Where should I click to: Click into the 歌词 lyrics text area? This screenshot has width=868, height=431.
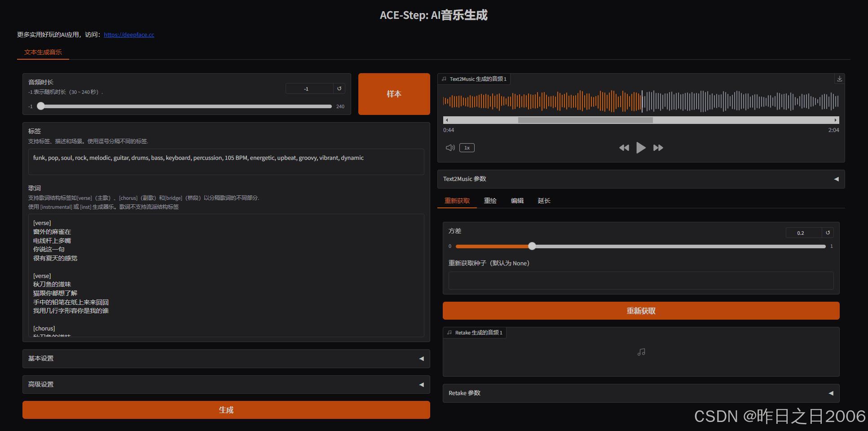click(226, 275)
